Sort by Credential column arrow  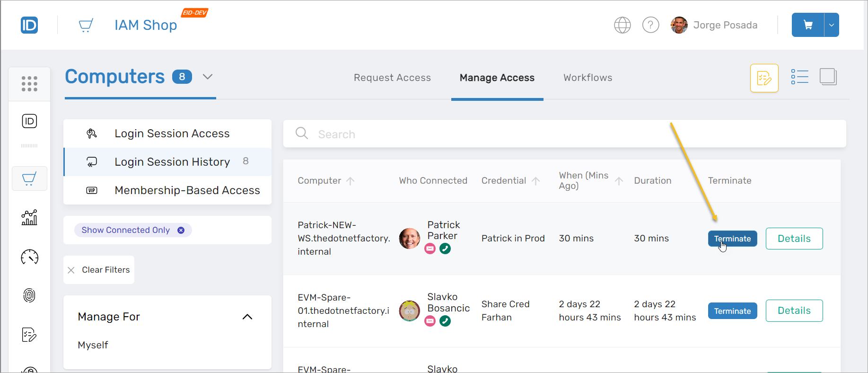535,181
